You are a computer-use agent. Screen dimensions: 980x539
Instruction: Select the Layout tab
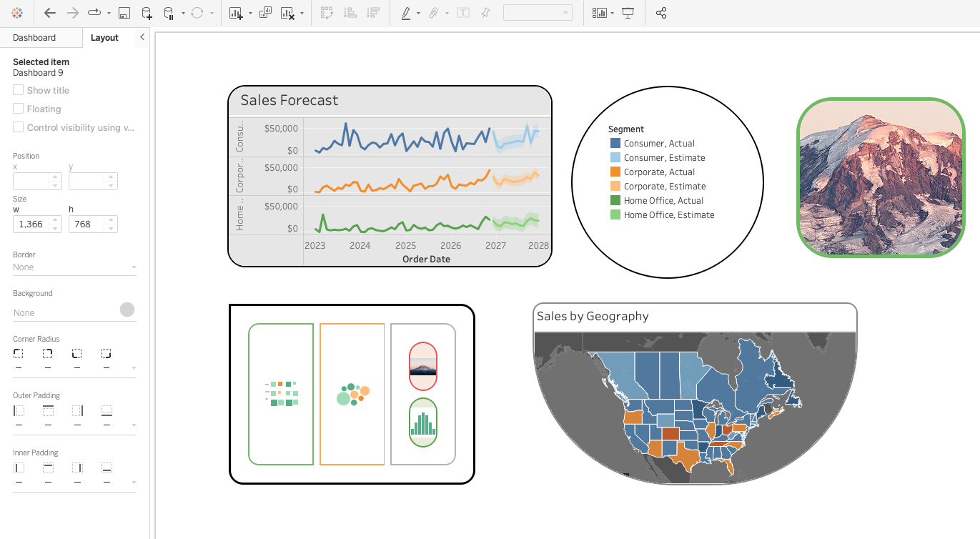pyautogui.click(x=104, y=37)
